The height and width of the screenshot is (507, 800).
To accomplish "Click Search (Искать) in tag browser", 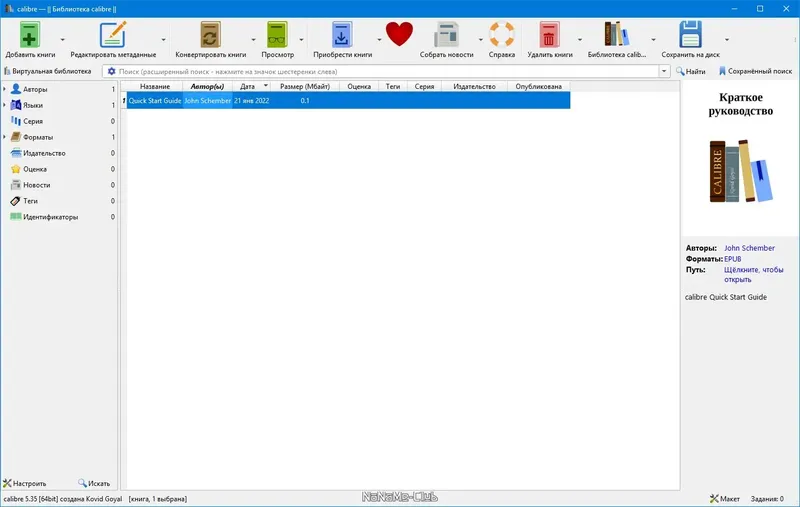I will pyautogui.click(x=94, y=483).
